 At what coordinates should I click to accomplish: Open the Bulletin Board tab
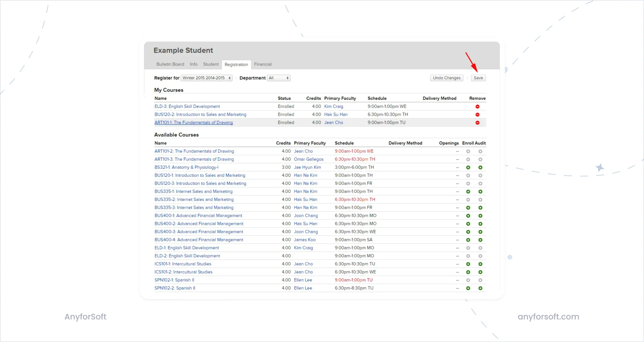(x=170, y=64)
